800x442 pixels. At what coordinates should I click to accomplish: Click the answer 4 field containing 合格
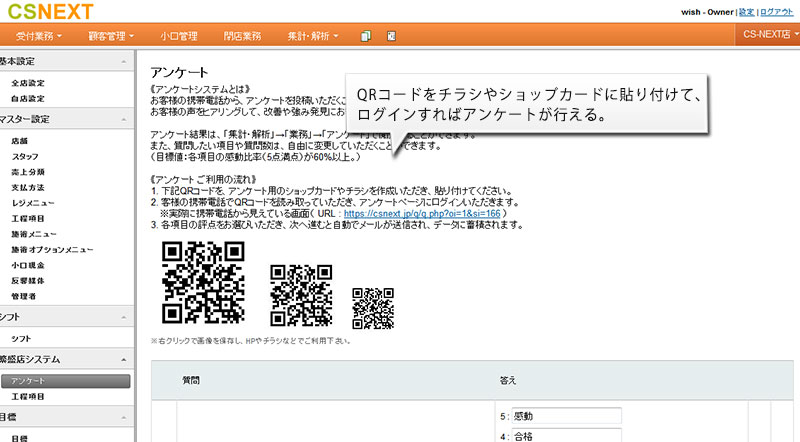point(567,436)
